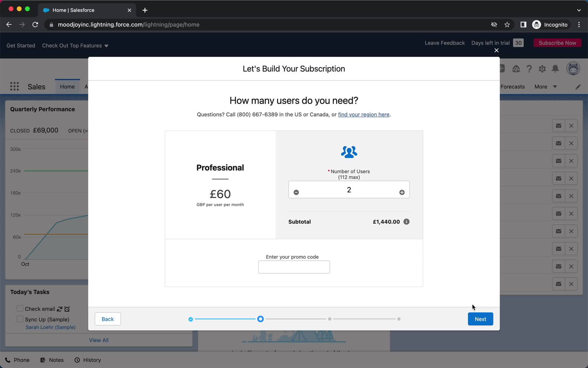Decrease number of users with minus icon
This screenshot has height=368, width=588.
[296, 192]
